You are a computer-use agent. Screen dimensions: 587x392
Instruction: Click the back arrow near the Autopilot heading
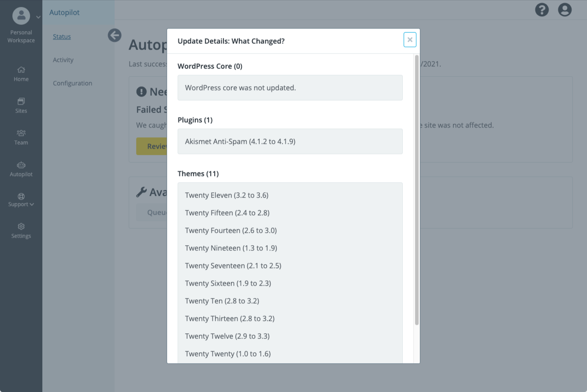point(115,36)
